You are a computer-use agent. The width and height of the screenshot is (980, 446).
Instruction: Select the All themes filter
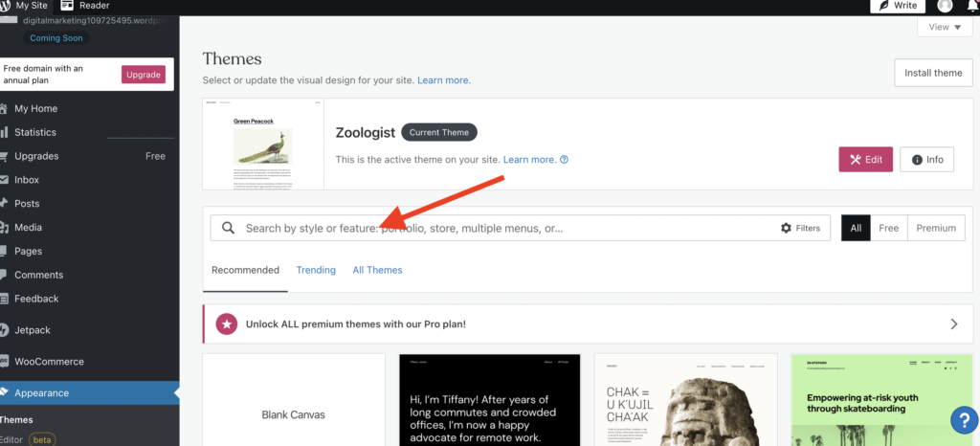coord(856,228)
